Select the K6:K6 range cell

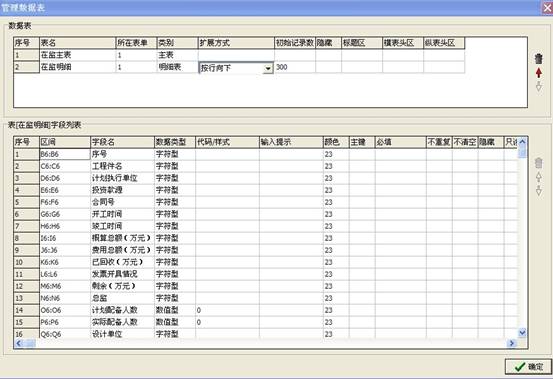[65, 262]
